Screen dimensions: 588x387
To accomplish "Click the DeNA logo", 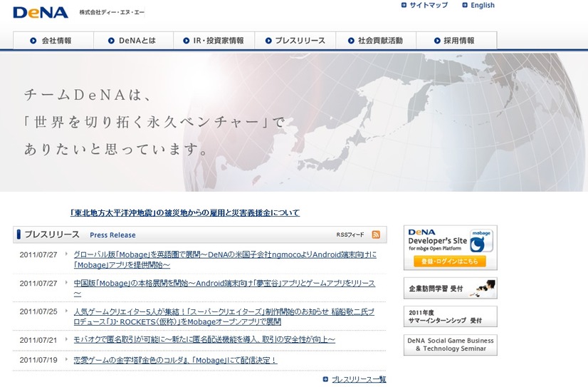I will (41, 12).
